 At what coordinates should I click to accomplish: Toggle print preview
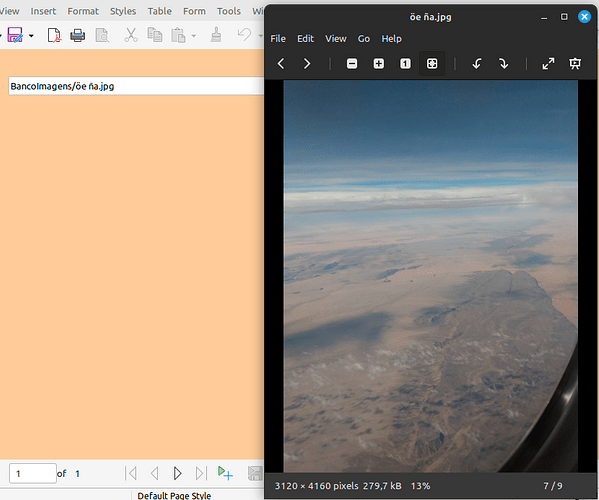(x=102, y=35)
